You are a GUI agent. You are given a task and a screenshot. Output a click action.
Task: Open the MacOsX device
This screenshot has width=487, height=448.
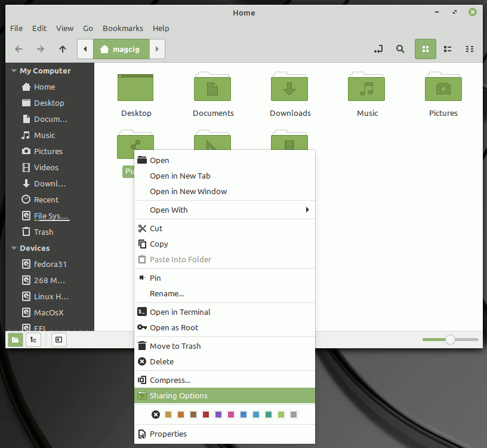(50, 312)
